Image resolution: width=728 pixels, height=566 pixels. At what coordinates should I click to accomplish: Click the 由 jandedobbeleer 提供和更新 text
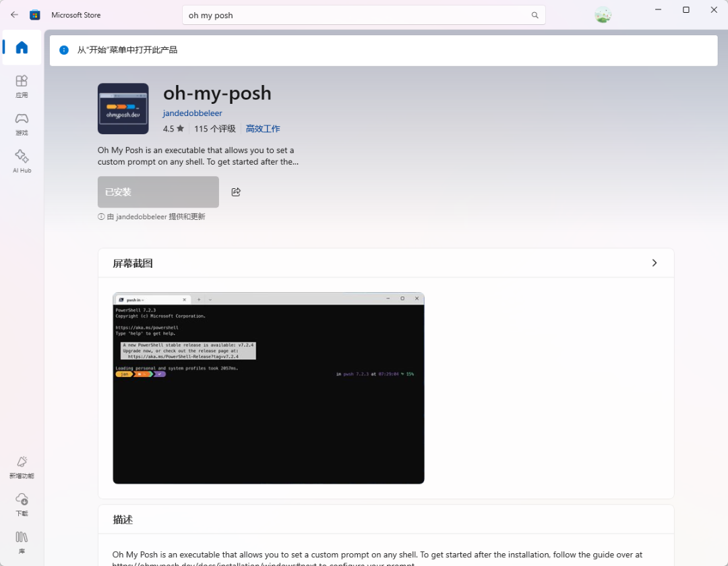pos(156,217)
